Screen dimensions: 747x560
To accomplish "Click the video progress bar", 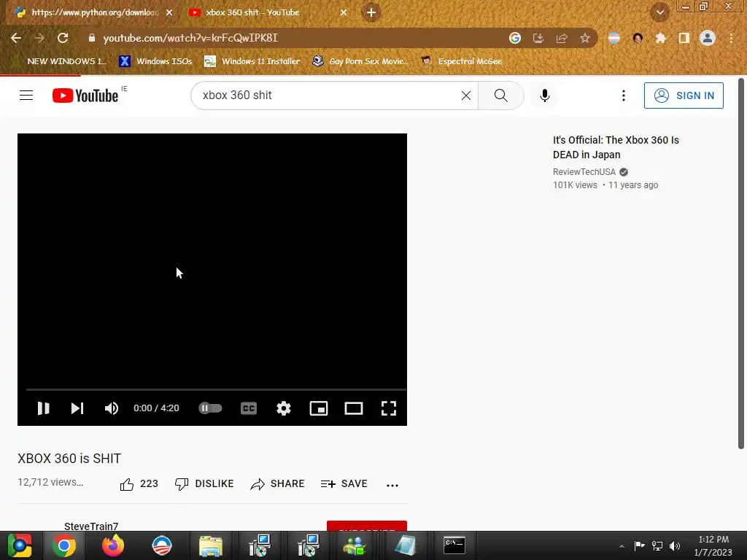I will tap(216, 389).
